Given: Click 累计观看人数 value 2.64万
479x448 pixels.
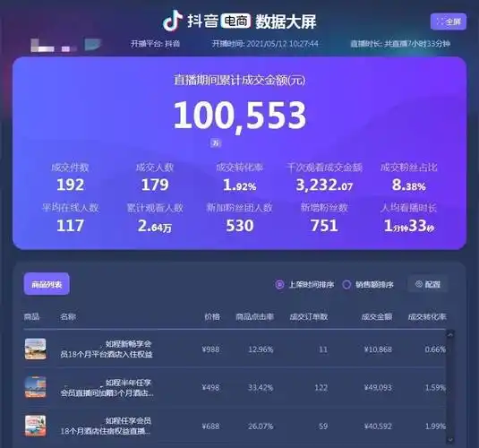Looking at the screenshot, I should [155, 226].
